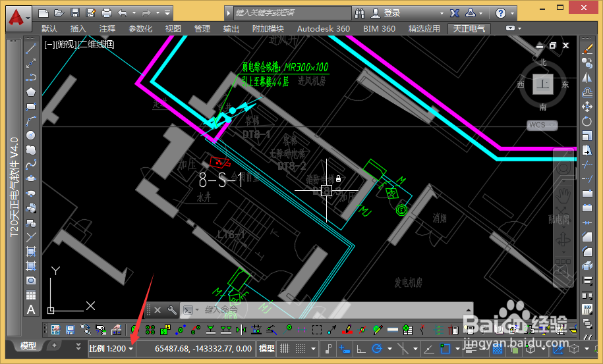
Task: Expand the Quick Access toolbar customize arrow
Action: [x=167, y=13]
